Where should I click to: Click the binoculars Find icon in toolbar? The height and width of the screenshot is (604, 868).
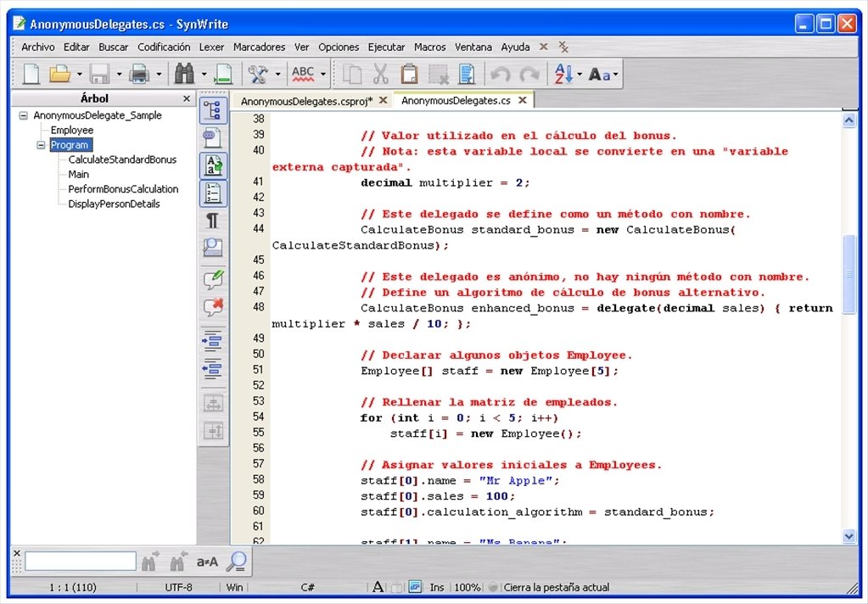pos(184,74)
